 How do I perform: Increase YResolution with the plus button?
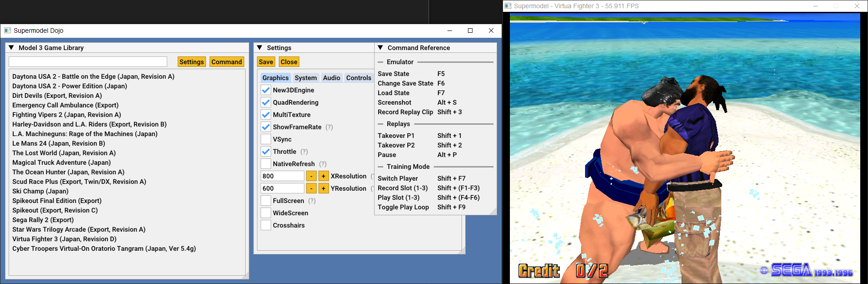click(x=324, y=188)
